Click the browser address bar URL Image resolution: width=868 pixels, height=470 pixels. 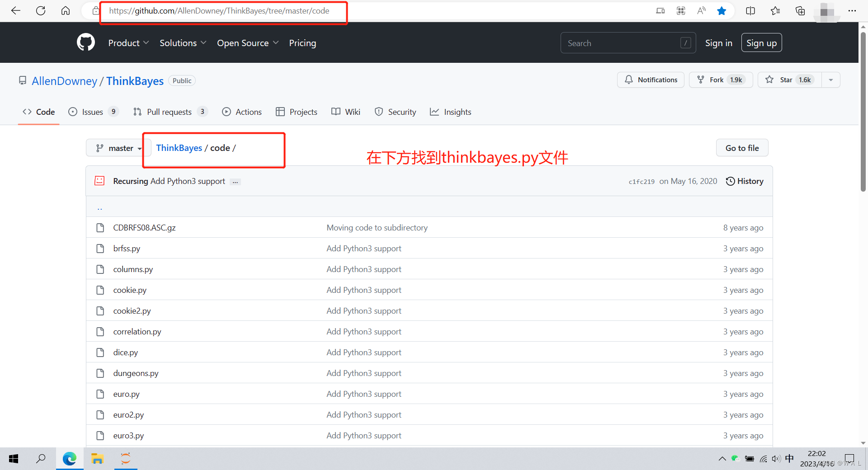tap(219, 11)
